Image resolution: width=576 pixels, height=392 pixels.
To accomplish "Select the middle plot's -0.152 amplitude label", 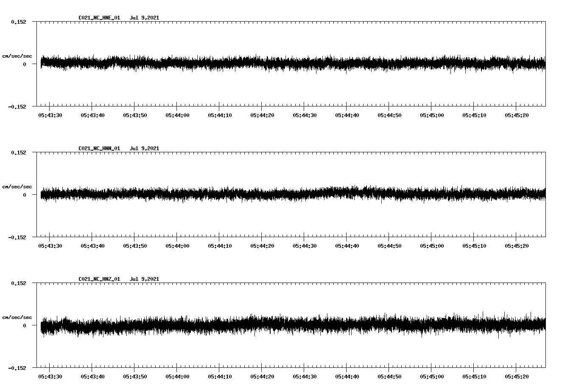I will click(x=18, y=238).
